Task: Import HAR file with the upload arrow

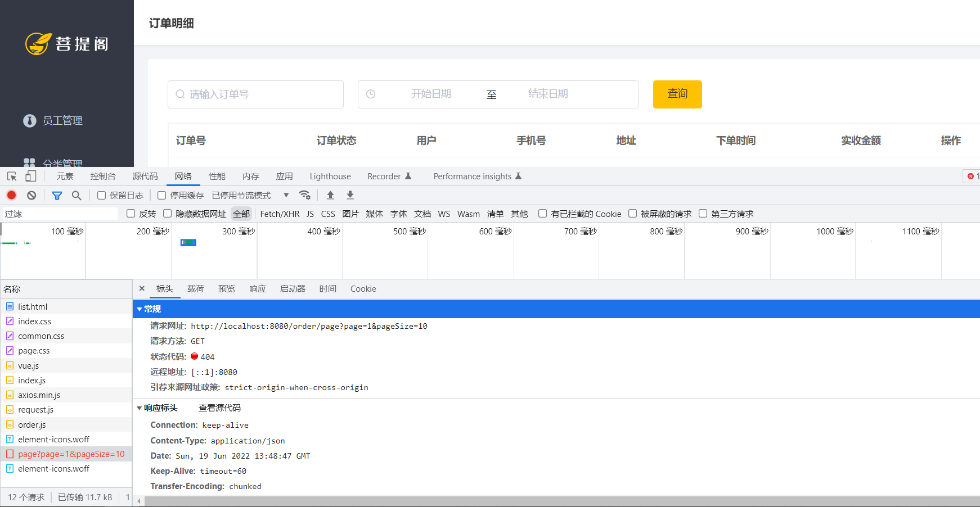Action: (x=331, y=195)
